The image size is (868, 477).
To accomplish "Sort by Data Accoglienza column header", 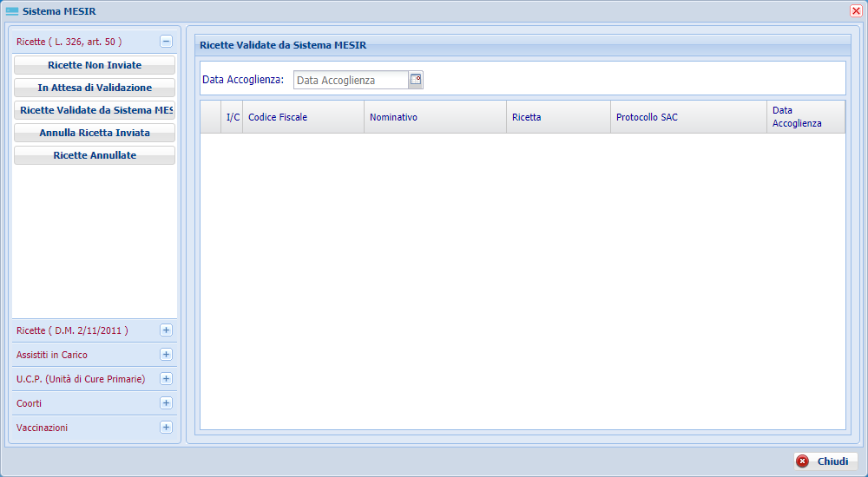I will point(806,117).
